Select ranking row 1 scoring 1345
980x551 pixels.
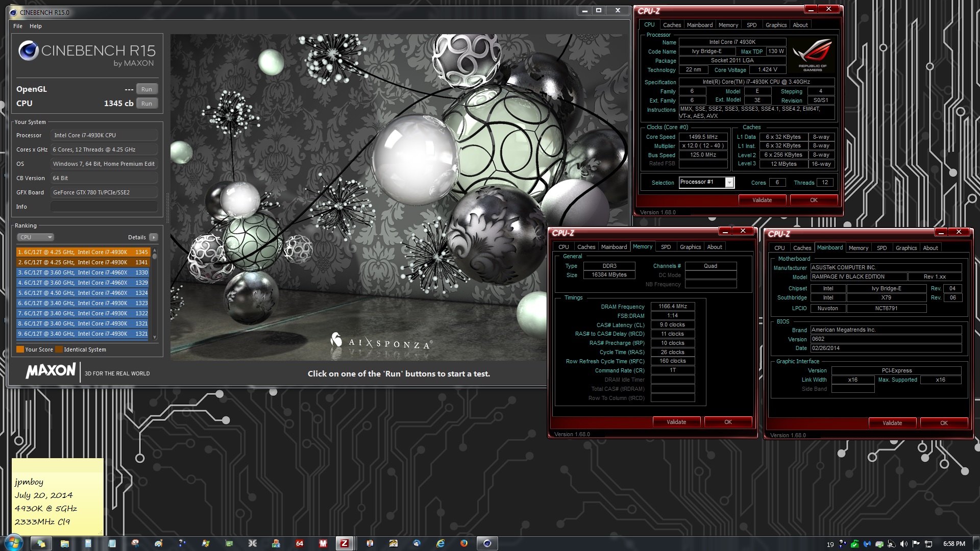[83, 252]
